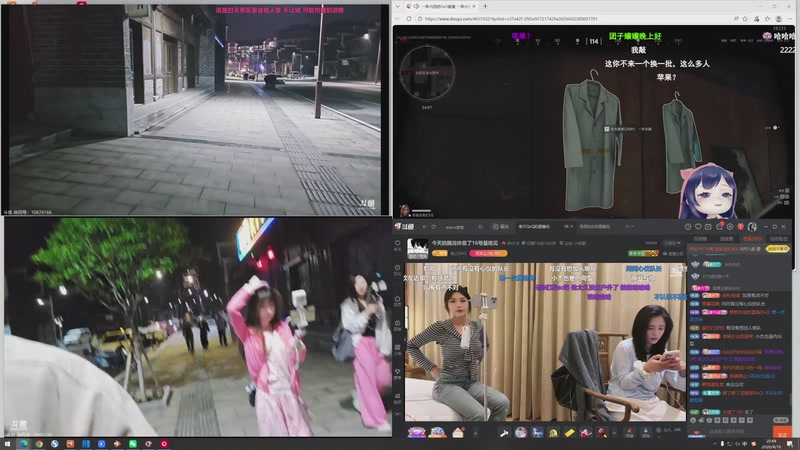Open the tab actions dropdown in Edge
Image resolution: width=800 pixels, height=450 pixels.
point(397,6)
